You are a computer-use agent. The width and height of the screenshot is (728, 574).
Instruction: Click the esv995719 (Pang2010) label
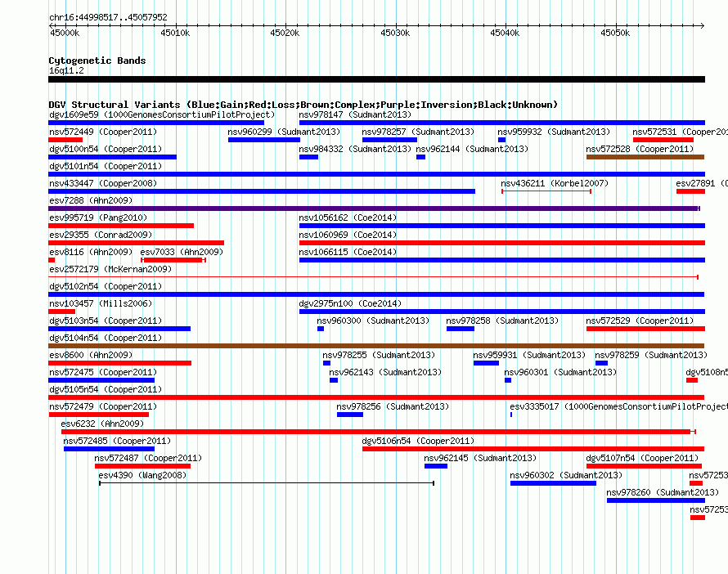98,217
